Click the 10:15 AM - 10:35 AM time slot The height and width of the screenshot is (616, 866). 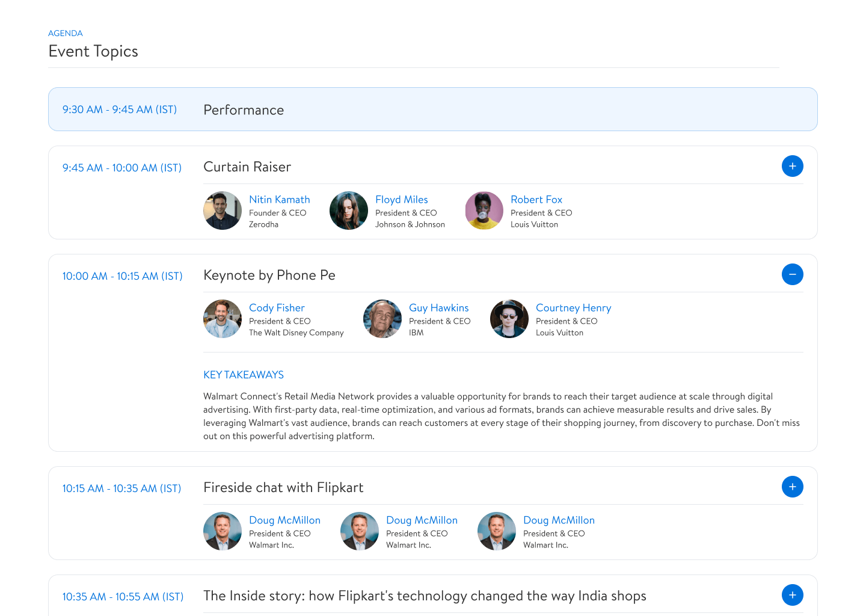click(x=122, y=488)
